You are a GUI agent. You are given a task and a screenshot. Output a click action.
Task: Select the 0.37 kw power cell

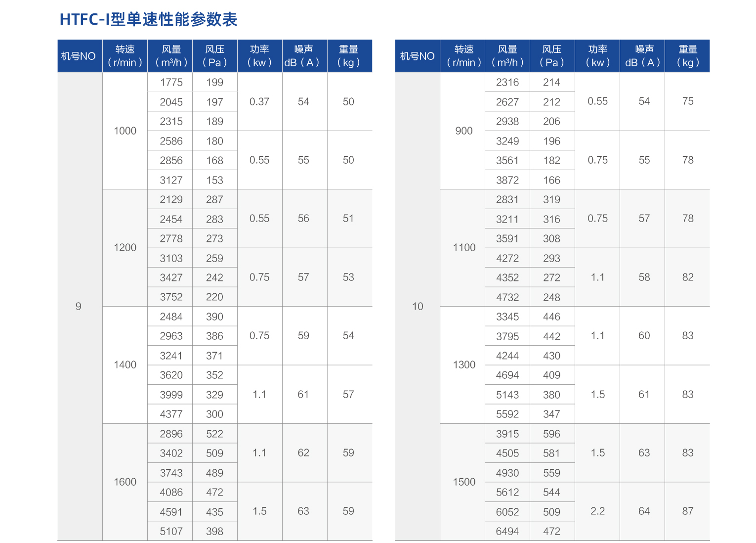pos(259,101)
